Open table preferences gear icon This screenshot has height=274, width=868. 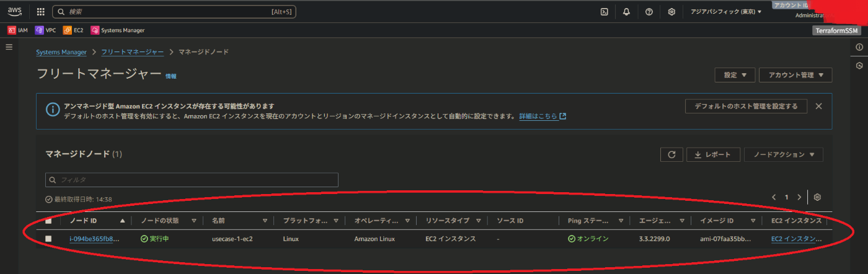tap(817, 197)
